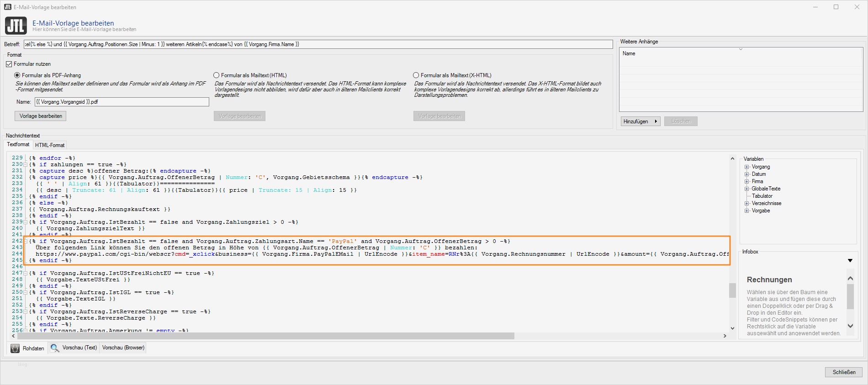The height and width of the screenshot is (385, 868).
Task: Select the Tabulator variable in the tree
Action: point(762,196)
